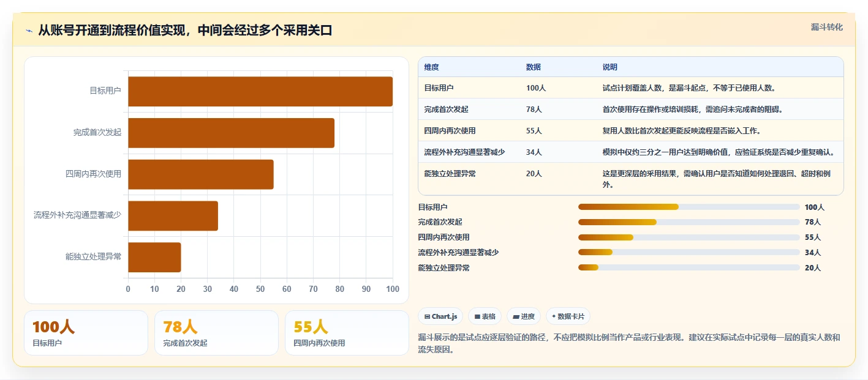Click the chart y-axis label 能独立处理异常
The image size is (868, 380).
pos(94,257)
